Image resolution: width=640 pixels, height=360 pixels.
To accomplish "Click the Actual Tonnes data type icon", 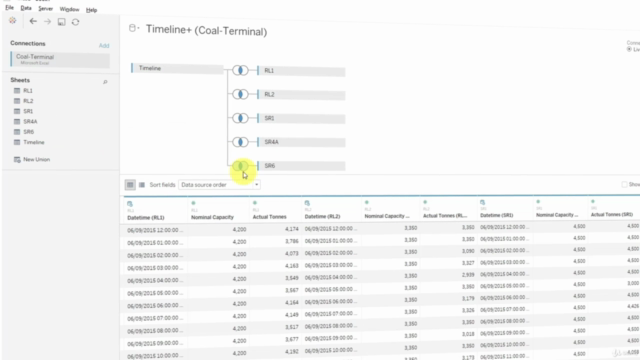I will pos(255,203).
